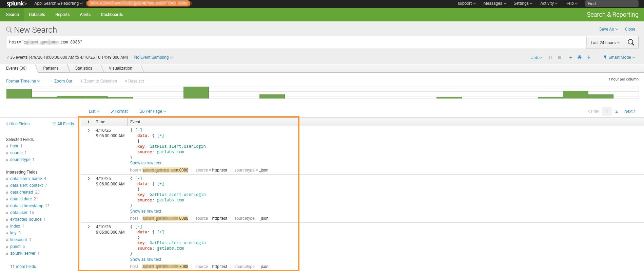Open the All Fields list

pyautogui.click(x=63, y=124)
